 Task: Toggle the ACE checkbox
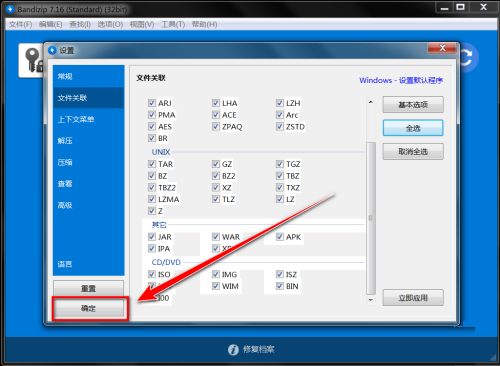(216, 115)
